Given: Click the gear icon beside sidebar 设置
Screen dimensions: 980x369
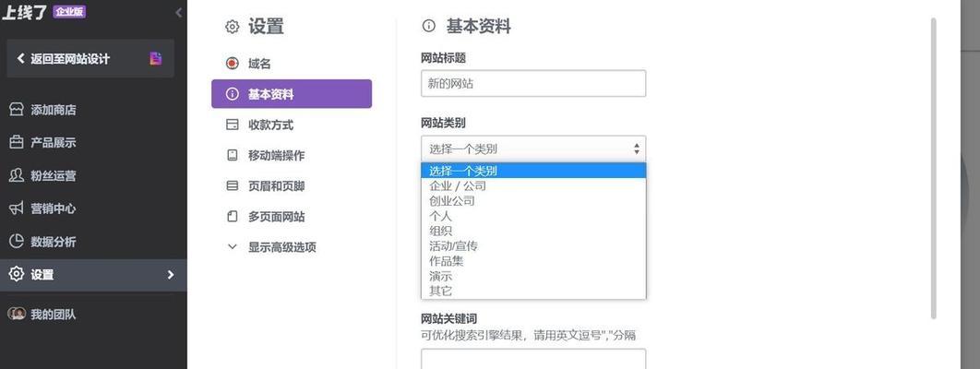Looking at the screenshot, I should (x=17, y=274).
